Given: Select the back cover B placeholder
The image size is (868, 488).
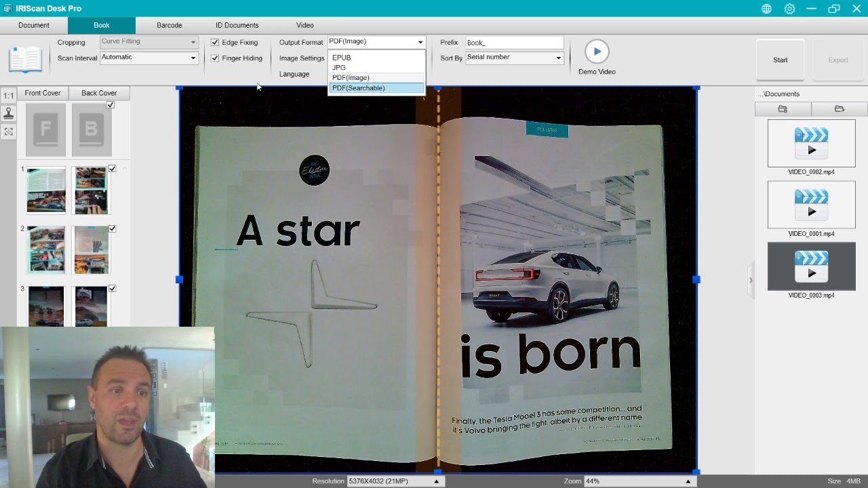Looking at the screenshot, I should [92, 129].
